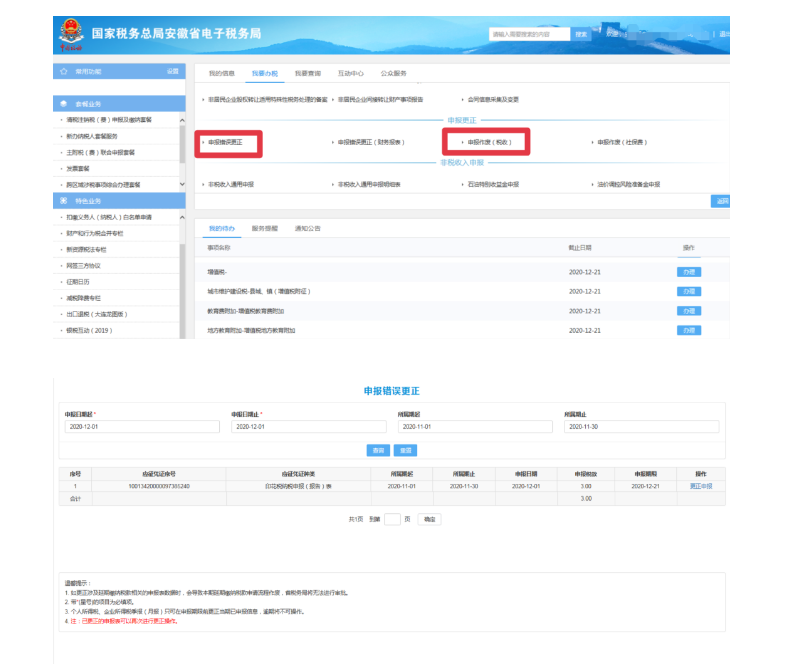Open 银税互动（2019）

pyautogui.click(x=89, y=330)
